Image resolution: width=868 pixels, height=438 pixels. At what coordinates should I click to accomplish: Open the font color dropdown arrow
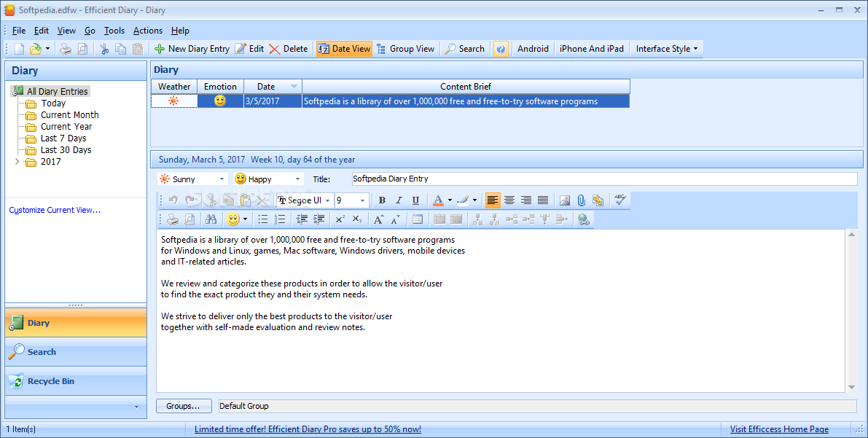(450, 200)
